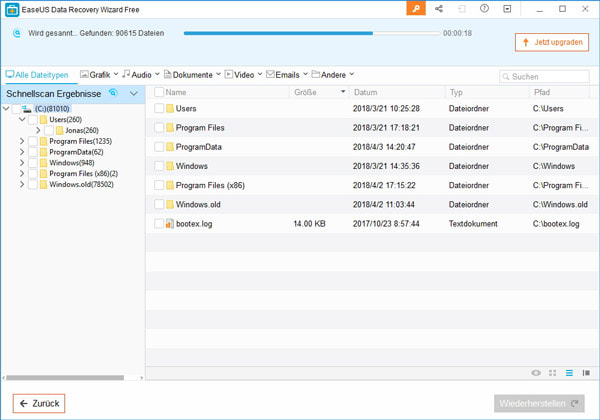Toggle the select-all checkbox in Name header

tap(159, 92)
